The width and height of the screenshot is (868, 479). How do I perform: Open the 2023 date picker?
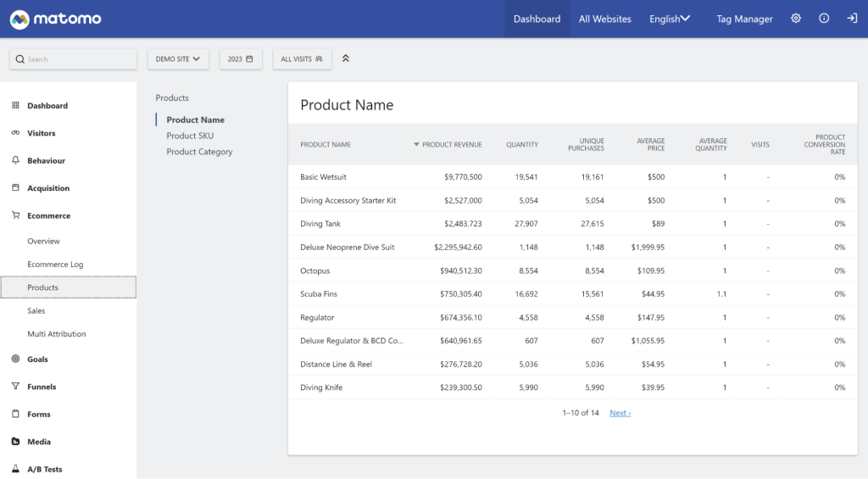tap(241, 58)
